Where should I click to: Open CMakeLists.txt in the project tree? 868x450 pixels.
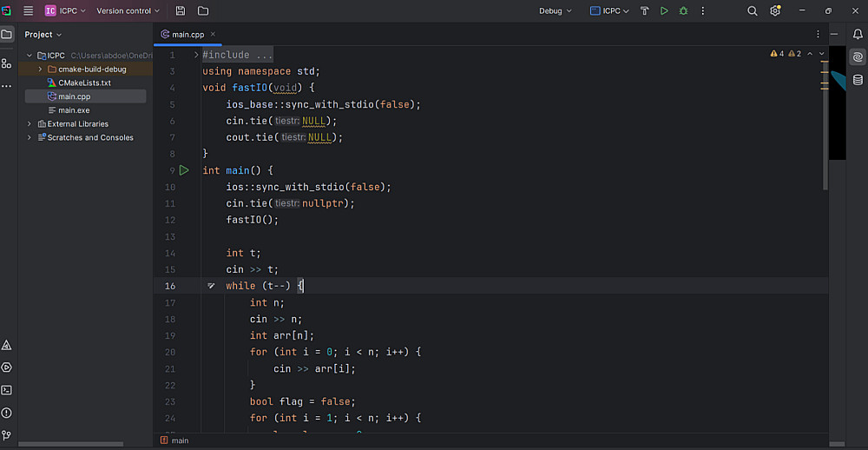pos(84,83)
